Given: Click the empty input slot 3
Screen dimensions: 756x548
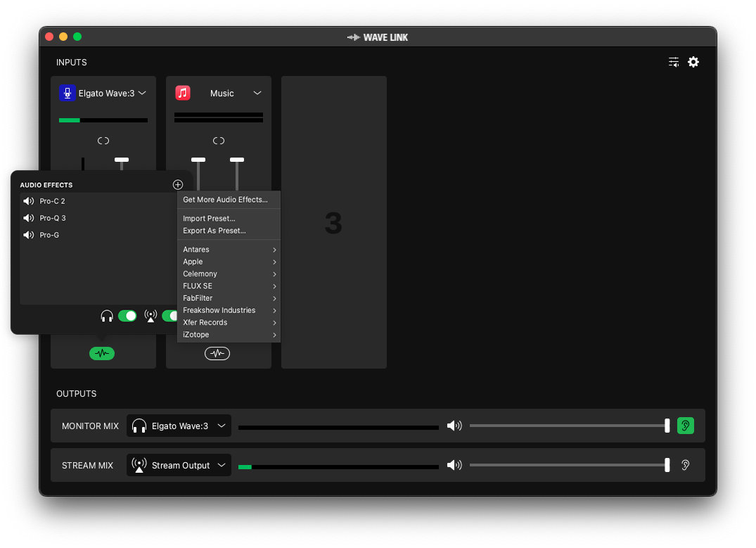Looking at the screenshot, I should point(333,222).
